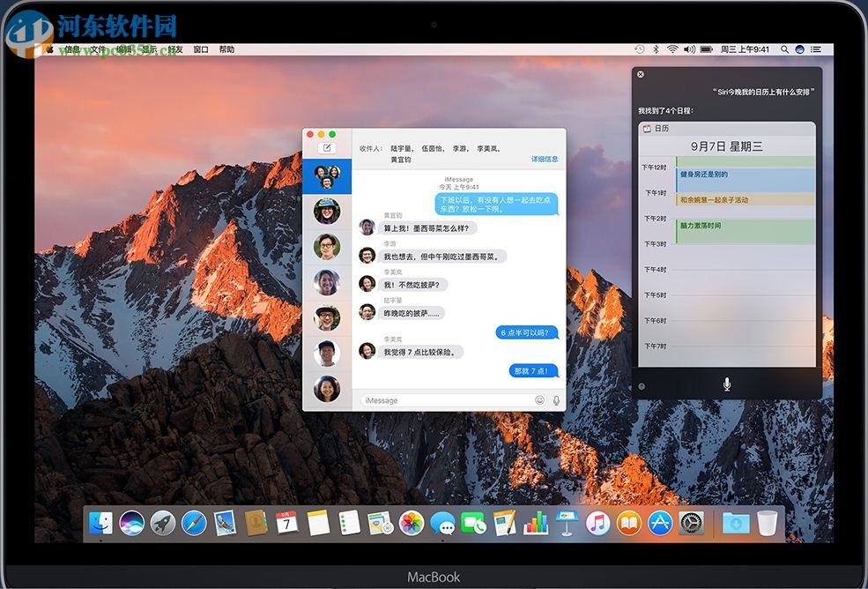Image resolution: width=868 pixels, height=589 pixels.
Task: Click recipient name 伍茵怡 in To field
Action: coord(433,148)
